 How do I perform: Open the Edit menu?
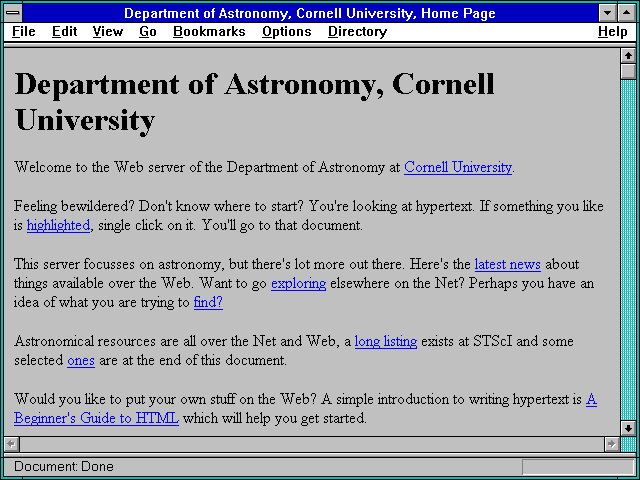pos(64,31)
